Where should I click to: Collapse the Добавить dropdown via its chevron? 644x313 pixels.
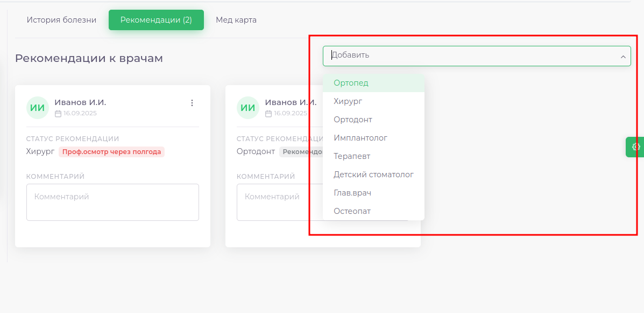[624, 55]
